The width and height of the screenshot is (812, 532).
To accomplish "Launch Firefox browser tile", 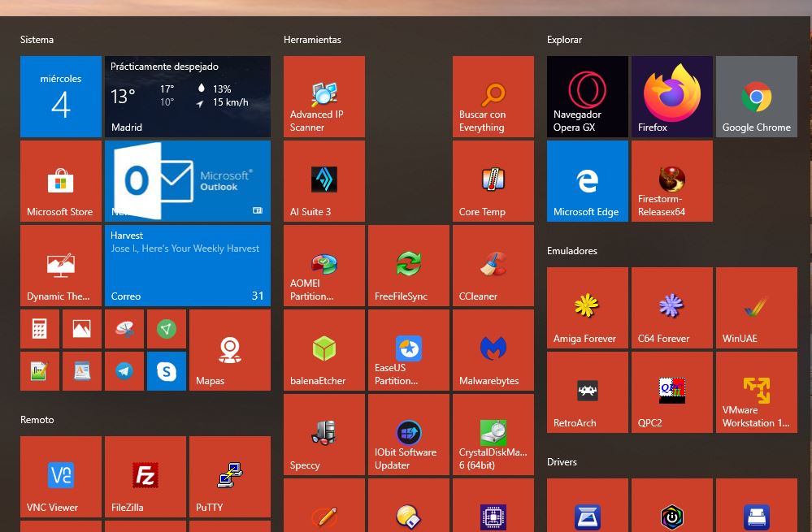I will tap(671, 97).
